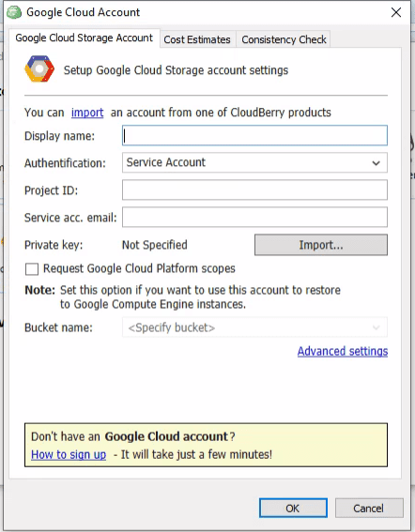Switch to the Cost Estimates tab

(197, 39)
